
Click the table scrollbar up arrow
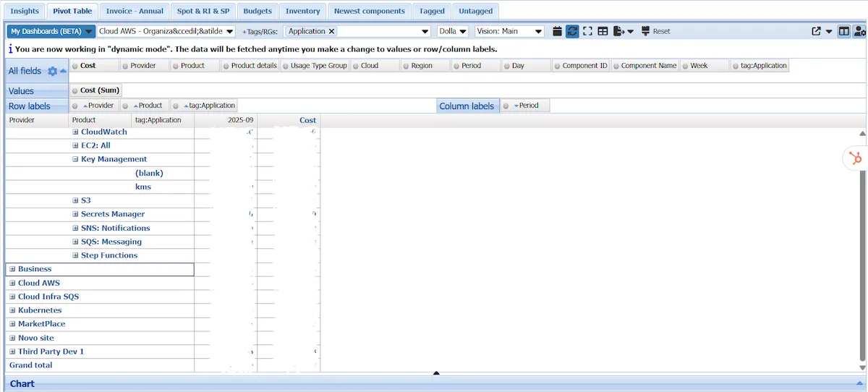click(861, 134)
